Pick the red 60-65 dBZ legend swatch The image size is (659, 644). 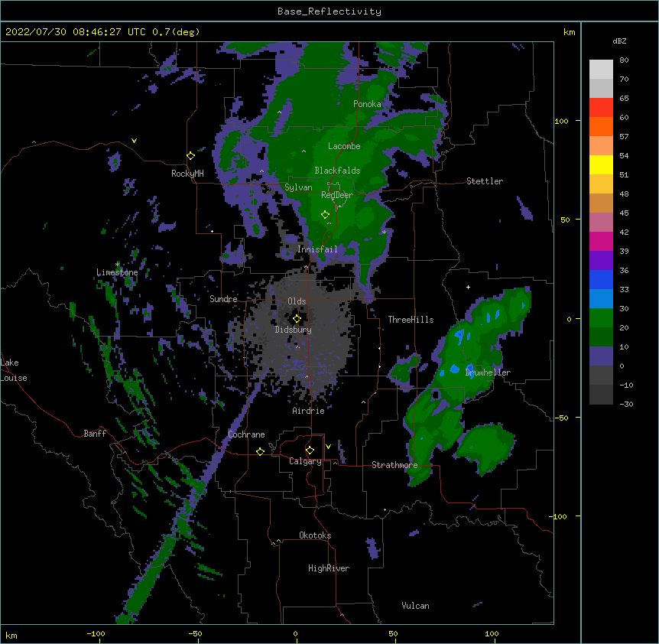point(601,108)
